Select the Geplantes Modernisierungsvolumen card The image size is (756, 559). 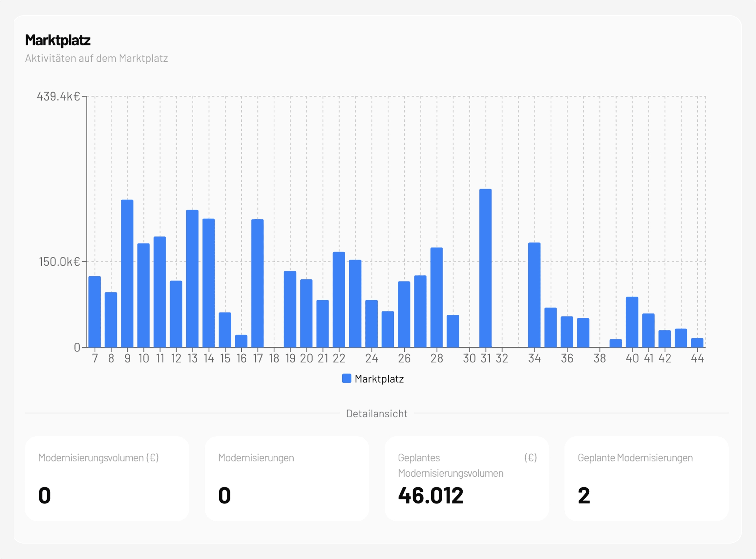point(467,478)
